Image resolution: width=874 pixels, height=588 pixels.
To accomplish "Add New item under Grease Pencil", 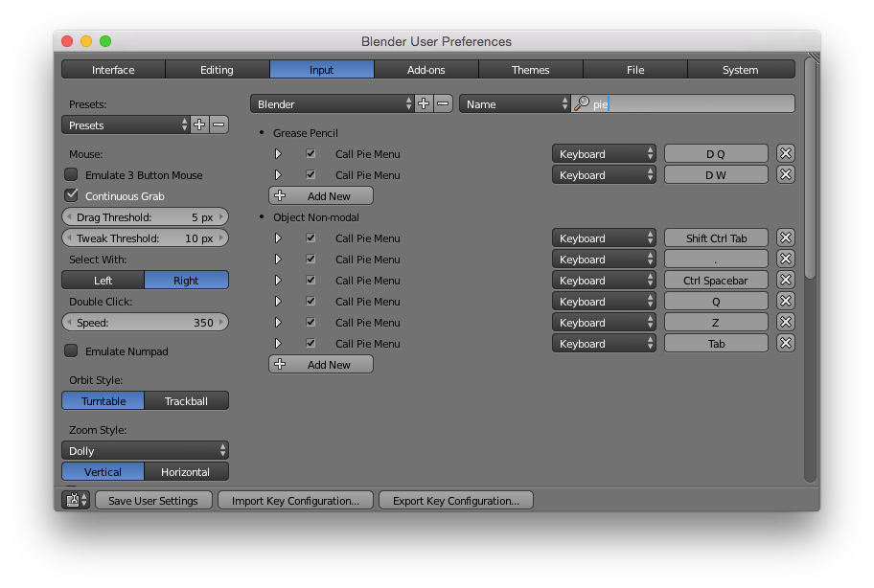I will point(321,196).
